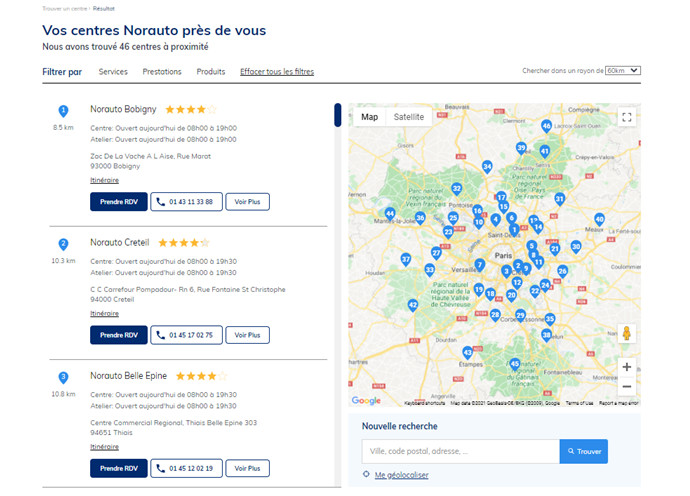The height and width of the screenshot is (496, 690).
Task: Click Effacer tous les filtres link
Action: [277, 72]
